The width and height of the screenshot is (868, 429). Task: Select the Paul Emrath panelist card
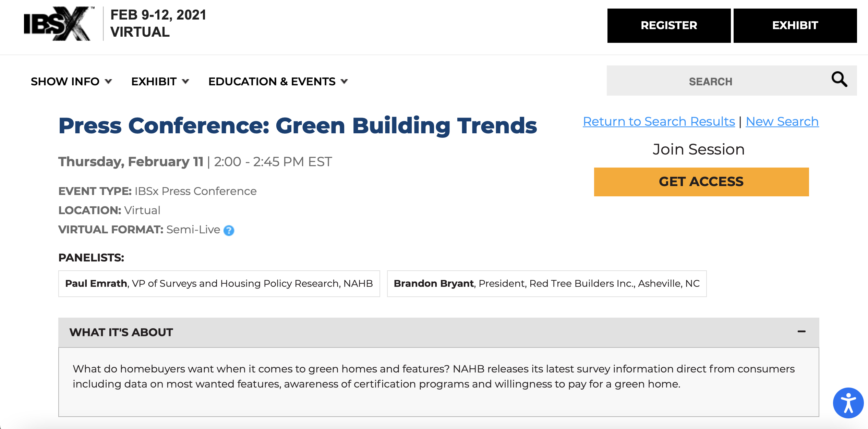219,283
